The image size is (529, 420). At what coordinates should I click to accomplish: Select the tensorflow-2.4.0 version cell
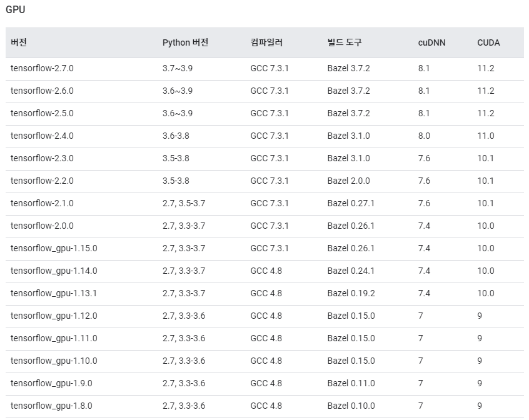[42, 136]
